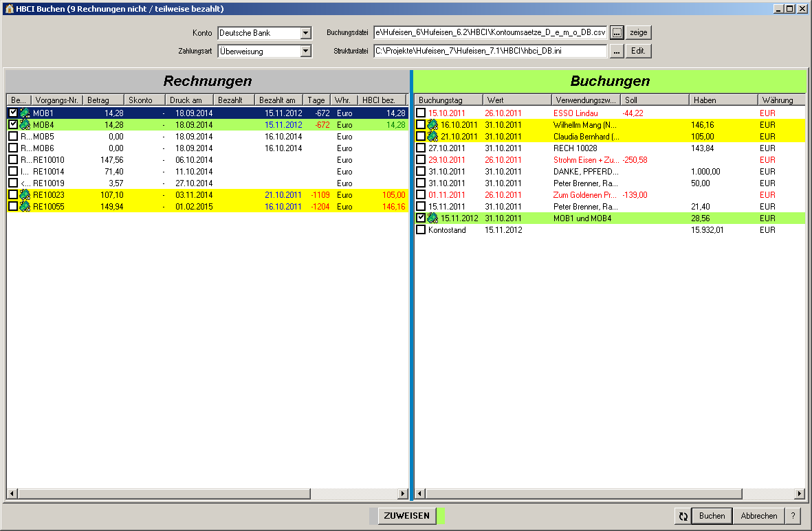Image resolution: width=812 pixels, height=531 pixels.
Task: Browse for Buchungsdatei with the ellipsis button
Action: (617, 33)
